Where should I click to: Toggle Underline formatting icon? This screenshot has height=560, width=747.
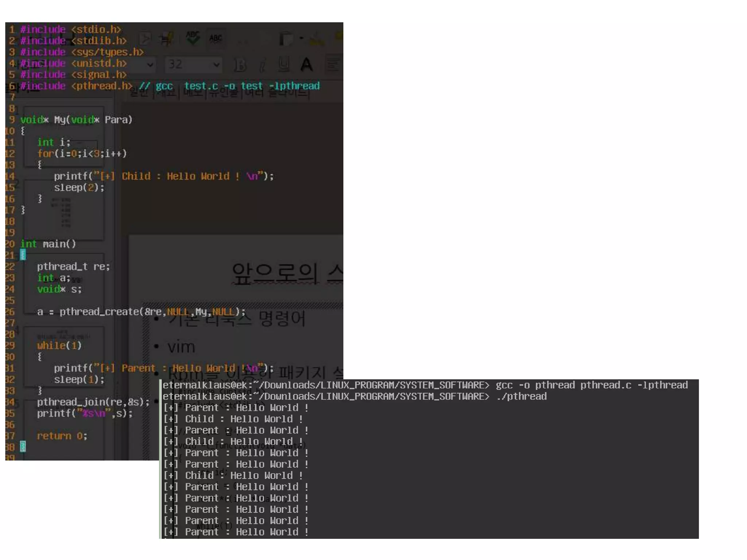283,65
